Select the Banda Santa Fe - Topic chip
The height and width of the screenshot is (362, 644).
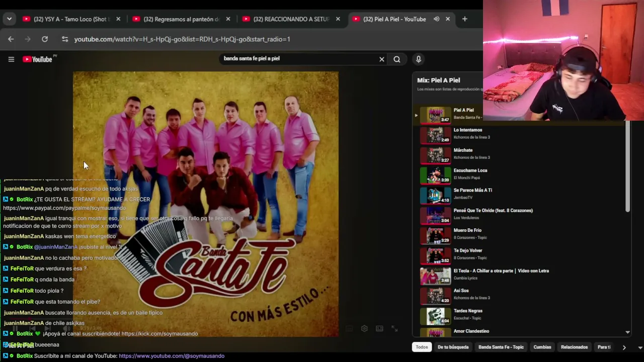pos(501,347)
